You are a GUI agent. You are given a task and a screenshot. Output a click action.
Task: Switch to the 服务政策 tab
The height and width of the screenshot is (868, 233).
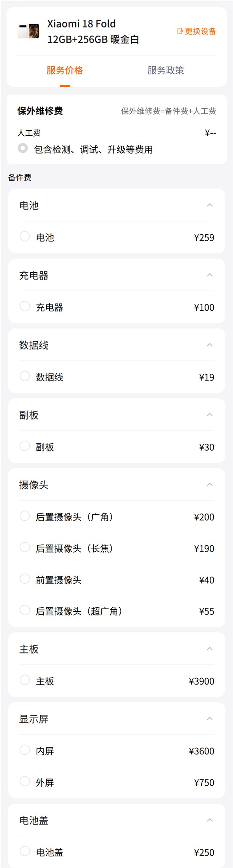(166, 70)
